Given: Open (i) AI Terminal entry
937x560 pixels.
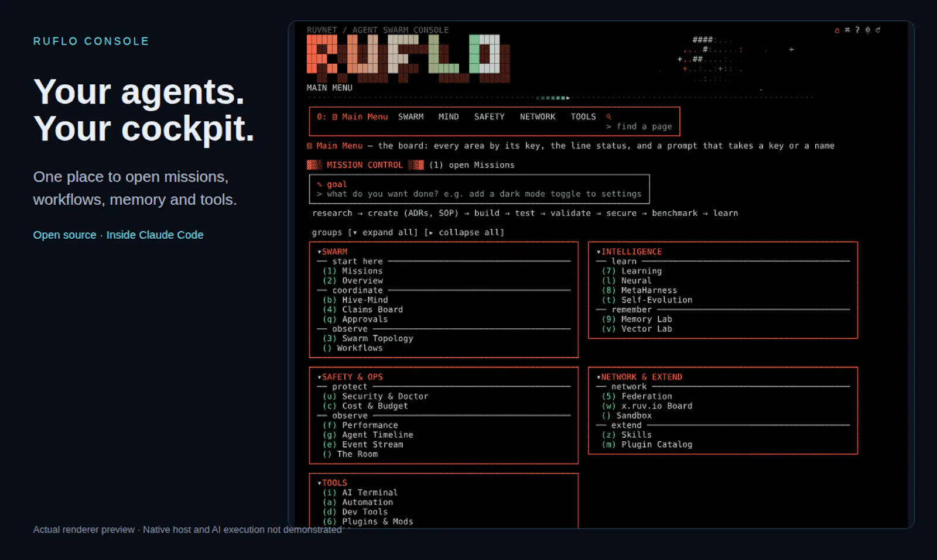Looking at the screenshot, I should coord(360,493).
